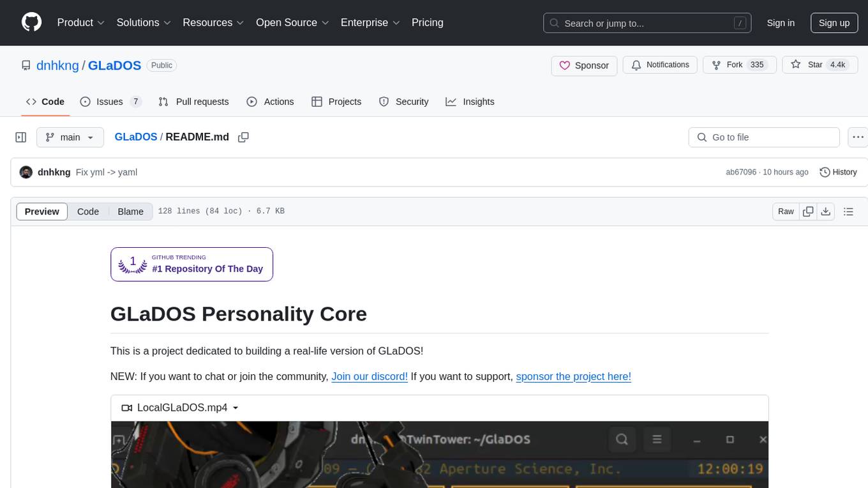The height and width of the screenshot is (488, 868).
Task: Open the LocalGLaDOS.mp4 video dropdown
Action: point(181,408)
